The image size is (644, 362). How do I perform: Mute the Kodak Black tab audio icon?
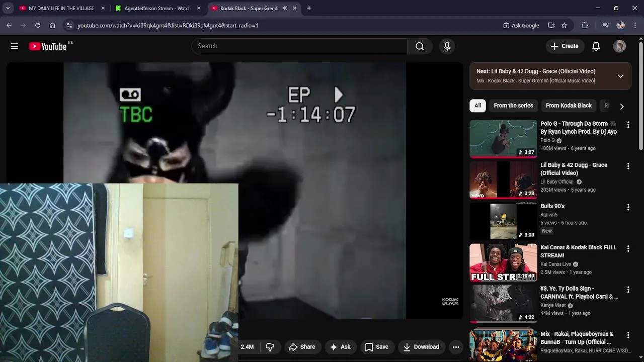285,8
